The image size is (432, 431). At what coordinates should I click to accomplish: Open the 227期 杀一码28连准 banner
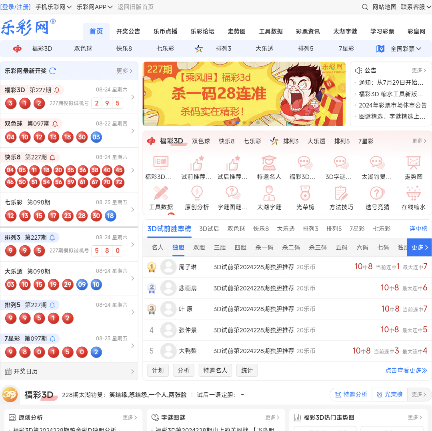pos(244,94)
